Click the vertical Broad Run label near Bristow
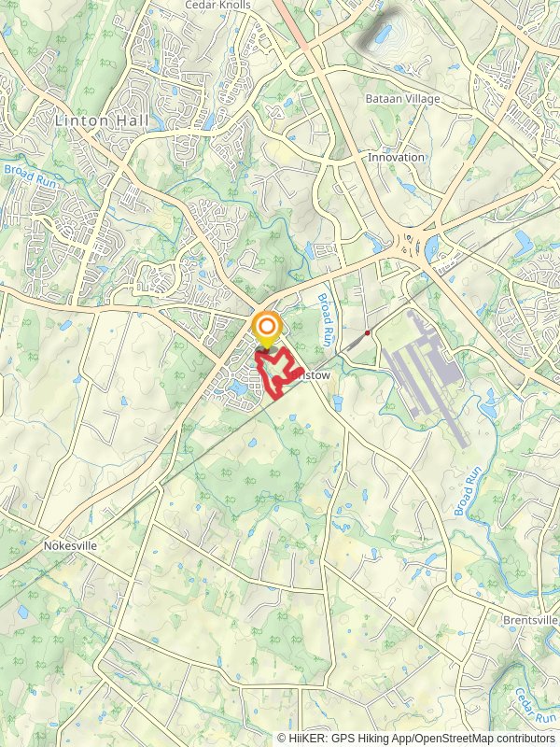 tap(324, 319)
